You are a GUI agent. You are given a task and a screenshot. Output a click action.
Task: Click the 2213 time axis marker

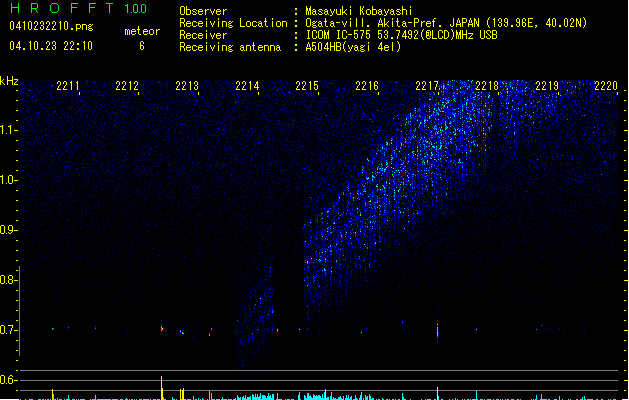pos(187,86)
